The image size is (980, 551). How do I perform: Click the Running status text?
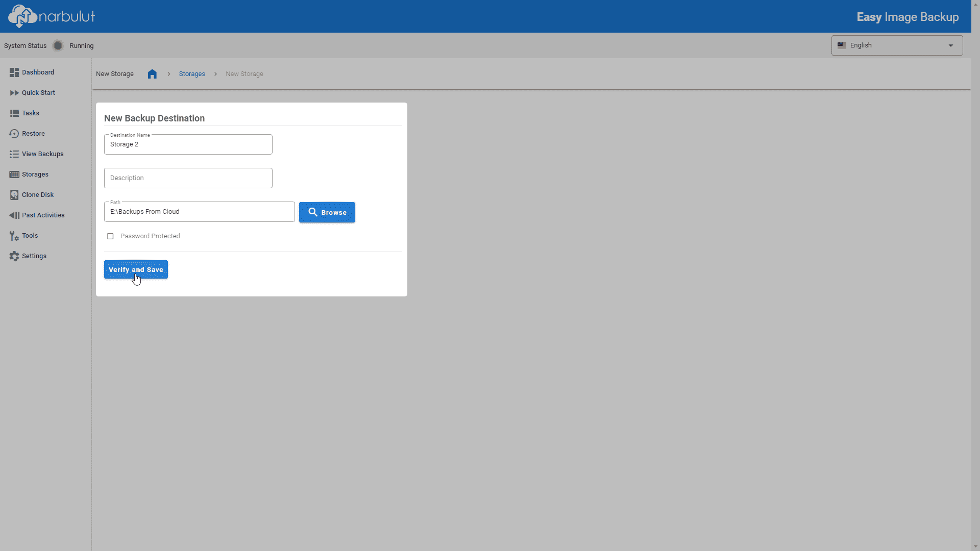click(82, 46)
